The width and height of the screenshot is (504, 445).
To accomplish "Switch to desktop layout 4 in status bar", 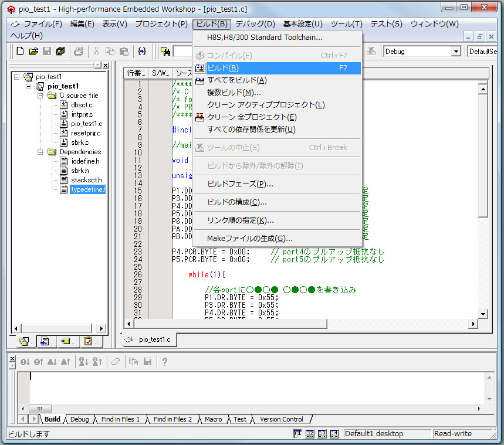I will [x=334, y=434].
